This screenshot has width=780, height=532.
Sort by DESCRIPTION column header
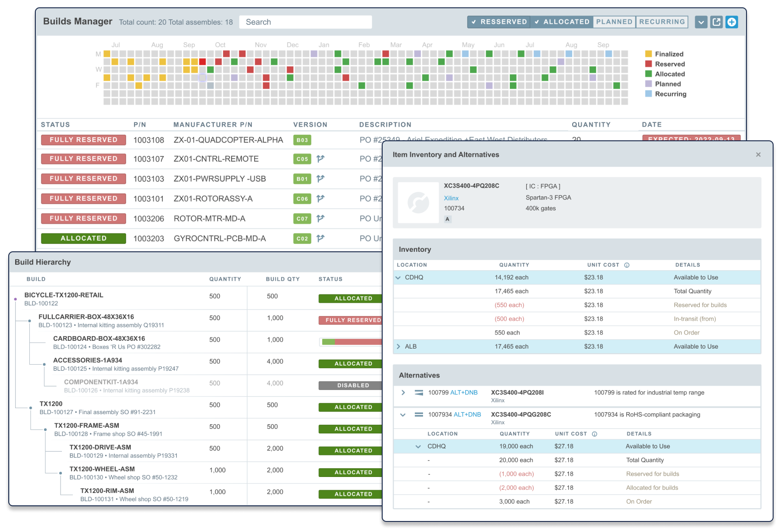click(385, 125)
